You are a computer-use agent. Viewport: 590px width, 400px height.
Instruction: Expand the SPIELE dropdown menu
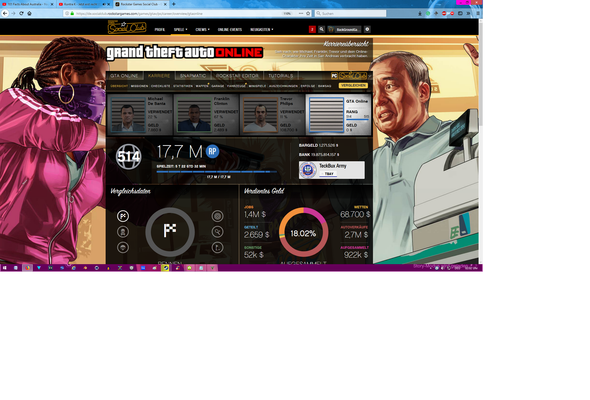(180, 29)
